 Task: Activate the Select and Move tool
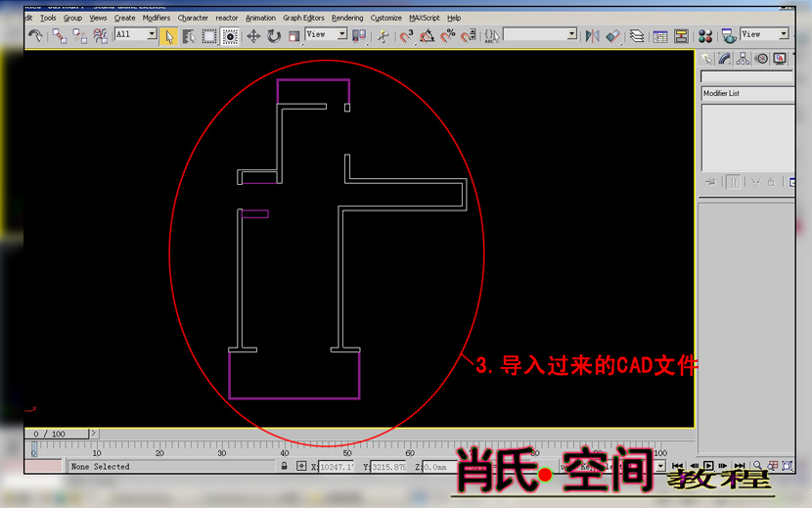tap(253, 36)
